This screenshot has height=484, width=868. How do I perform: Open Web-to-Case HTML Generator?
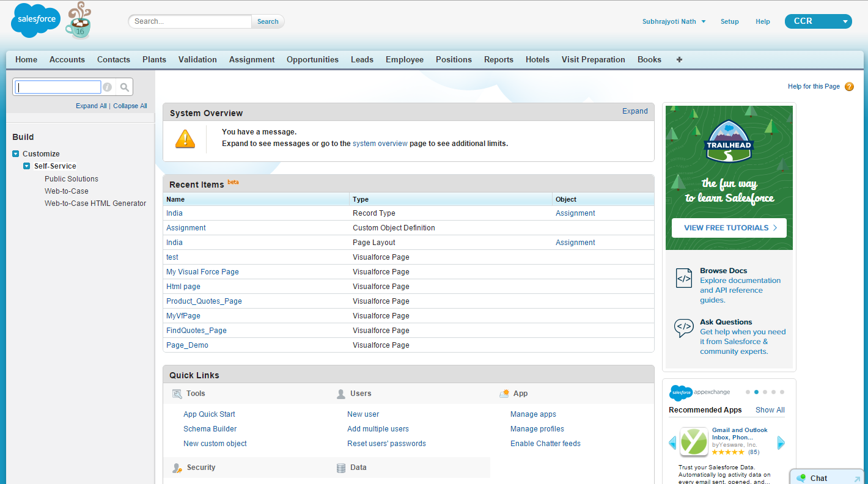[95, 204]
